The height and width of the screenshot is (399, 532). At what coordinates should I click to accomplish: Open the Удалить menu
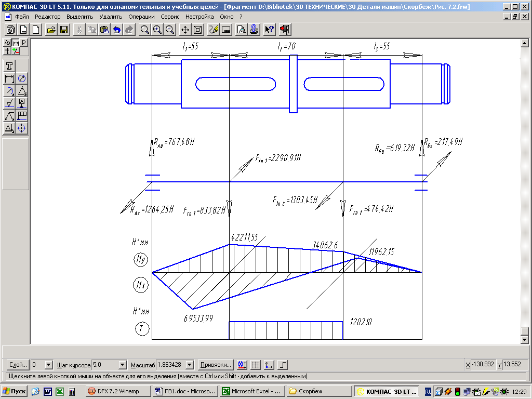(111, 17)
